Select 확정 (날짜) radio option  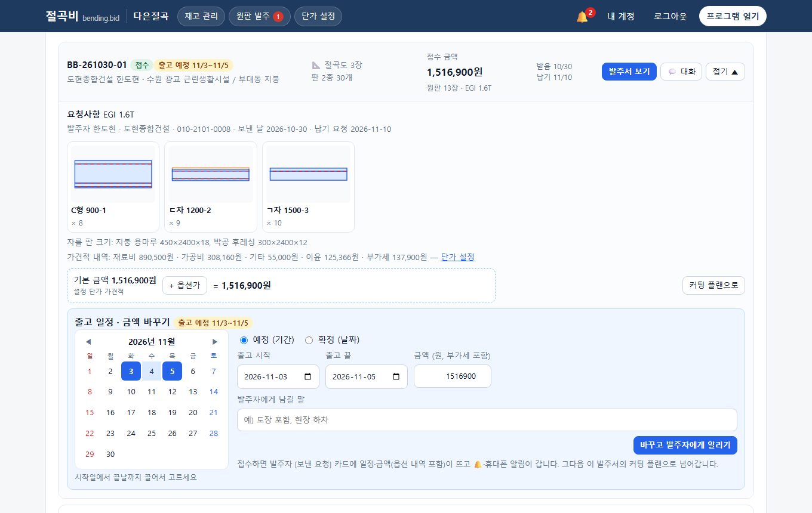coord(309,340)
